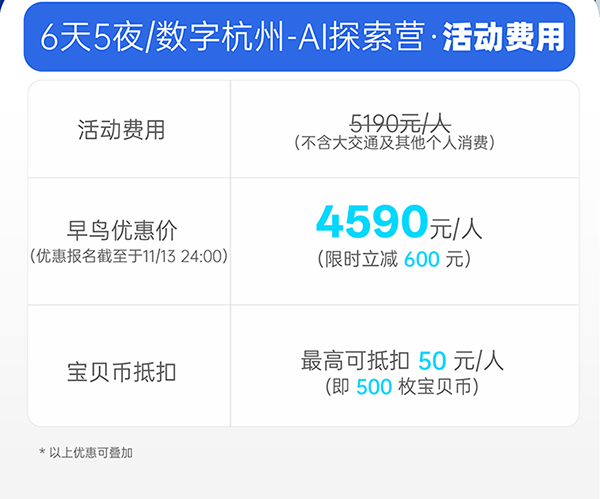
Task: Click the asterisk before the footnote
Action: 42,454
